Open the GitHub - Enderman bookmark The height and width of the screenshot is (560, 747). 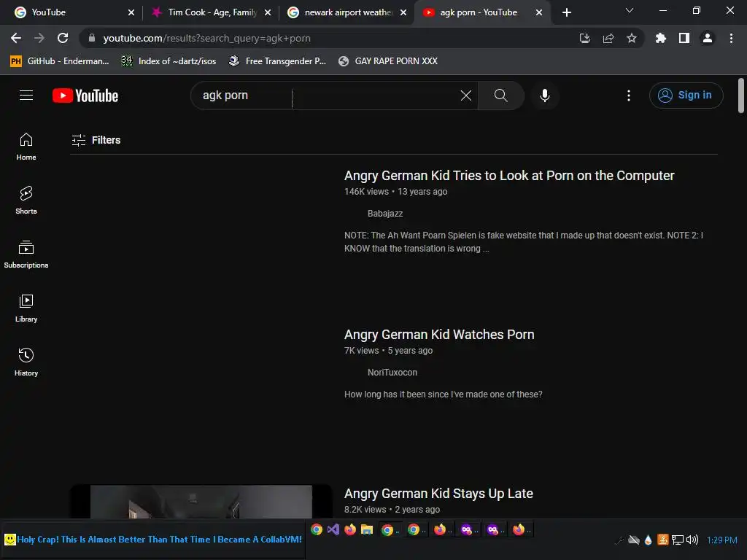[x=60, y=61]
